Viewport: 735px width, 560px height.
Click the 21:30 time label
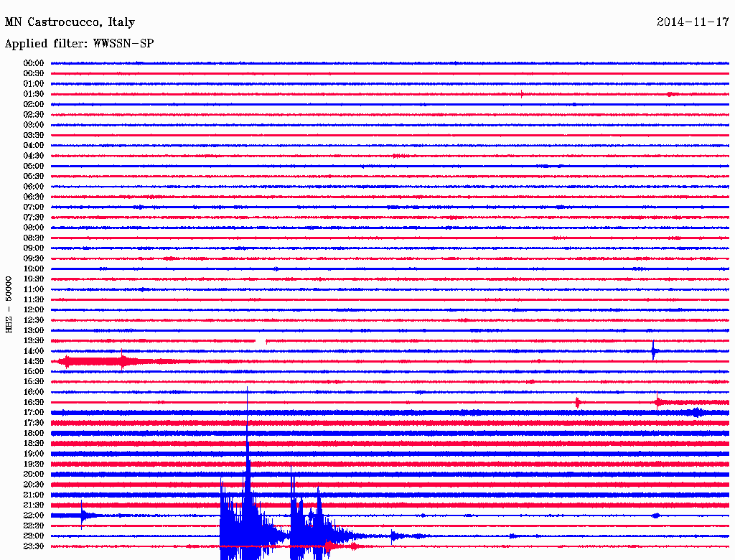coord(34,505)
